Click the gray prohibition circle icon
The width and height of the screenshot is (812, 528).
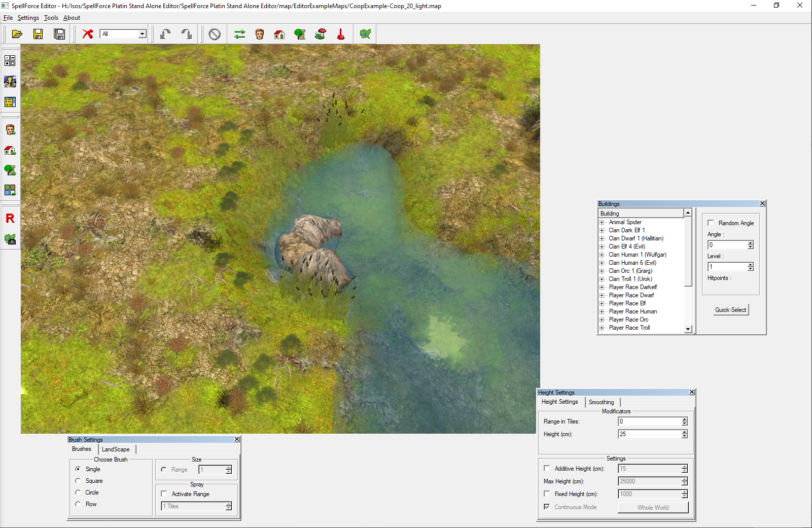click(215, 34)
